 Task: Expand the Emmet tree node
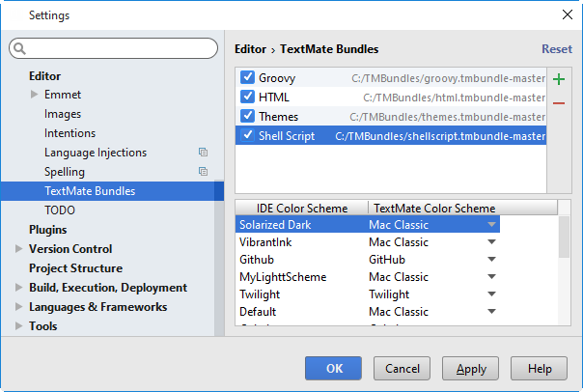[35, 95]
